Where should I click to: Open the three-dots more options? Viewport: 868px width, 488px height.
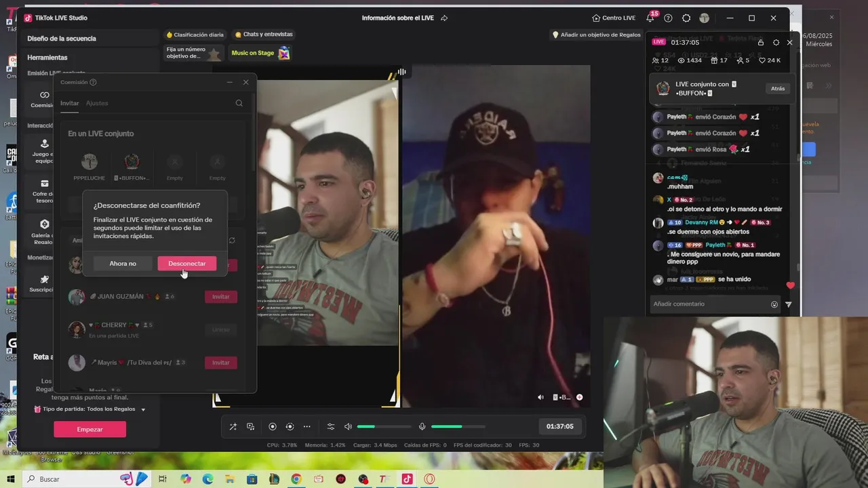[307, 426]
